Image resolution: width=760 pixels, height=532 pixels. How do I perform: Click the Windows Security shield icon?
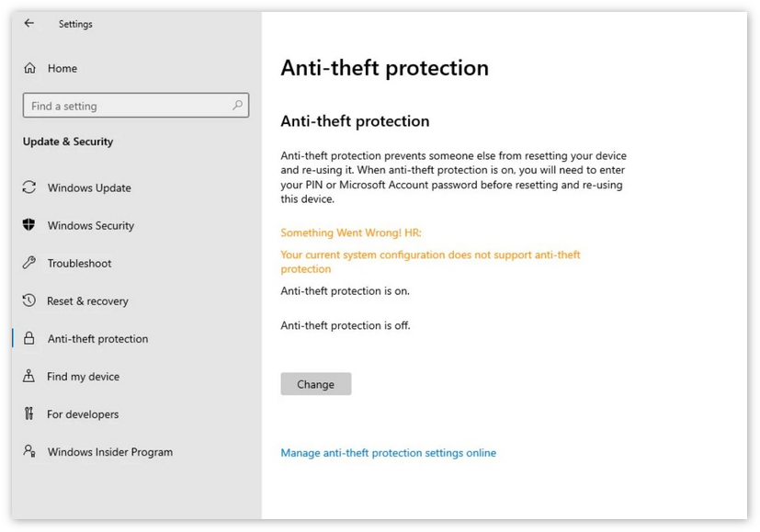tap(29, 225)
